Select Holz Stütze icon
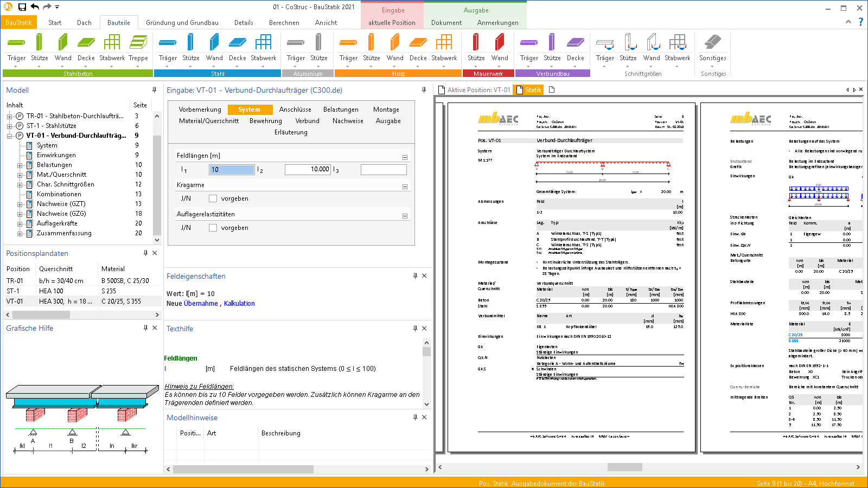The height and width of the screenshot is (488, 868). (x=371, y=43)
